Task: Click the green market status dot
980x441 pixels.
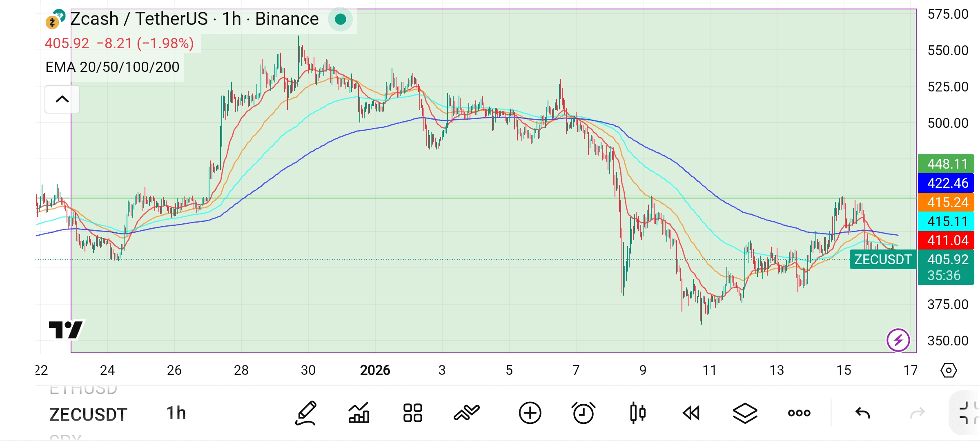Action: click(341, 19)
